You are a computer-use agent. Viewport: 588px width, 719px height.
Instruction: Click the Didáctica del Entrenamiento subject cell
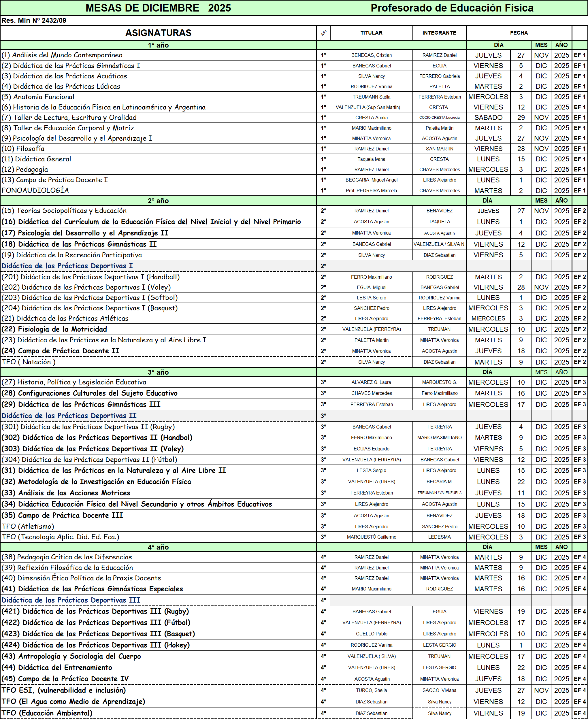[x=57, y=667]
